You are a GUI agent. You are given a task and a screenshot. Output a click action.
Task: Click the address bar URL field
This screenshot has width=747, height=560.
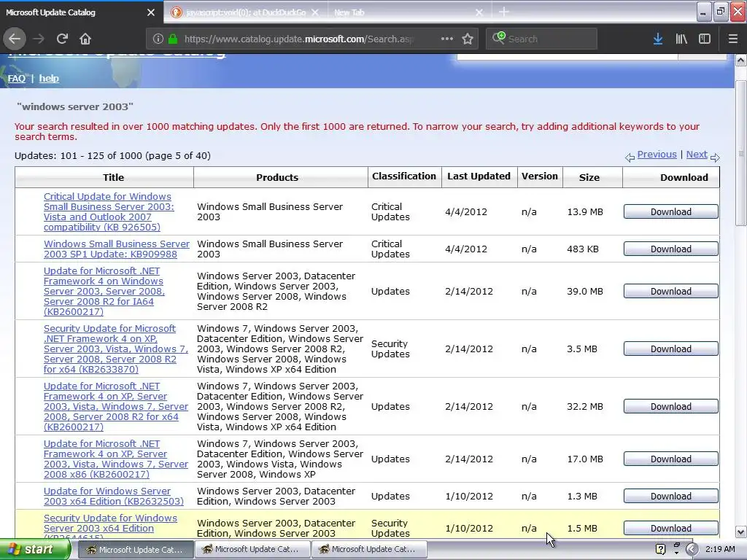tap(299, 39)
